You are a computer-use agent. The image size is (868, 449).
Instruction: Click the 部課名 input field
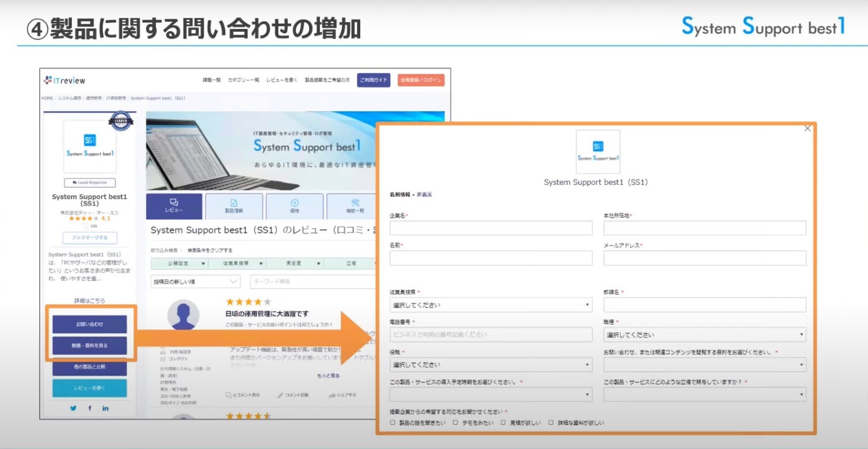point(705,305)
